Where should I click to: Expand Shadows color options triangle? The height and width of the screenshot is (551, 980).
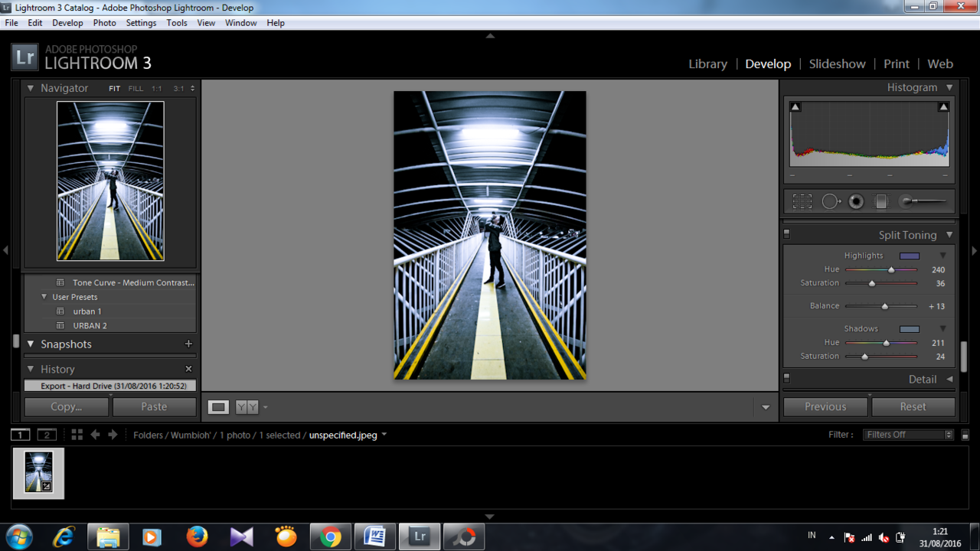(x=942, y=328)
